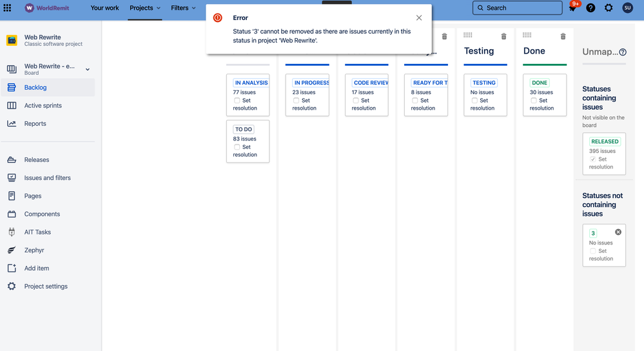Image resolution: width=644 pixels, height=351 pixels.
Task: Toggle Set resolution for Released status
Action: coord(592,159)
